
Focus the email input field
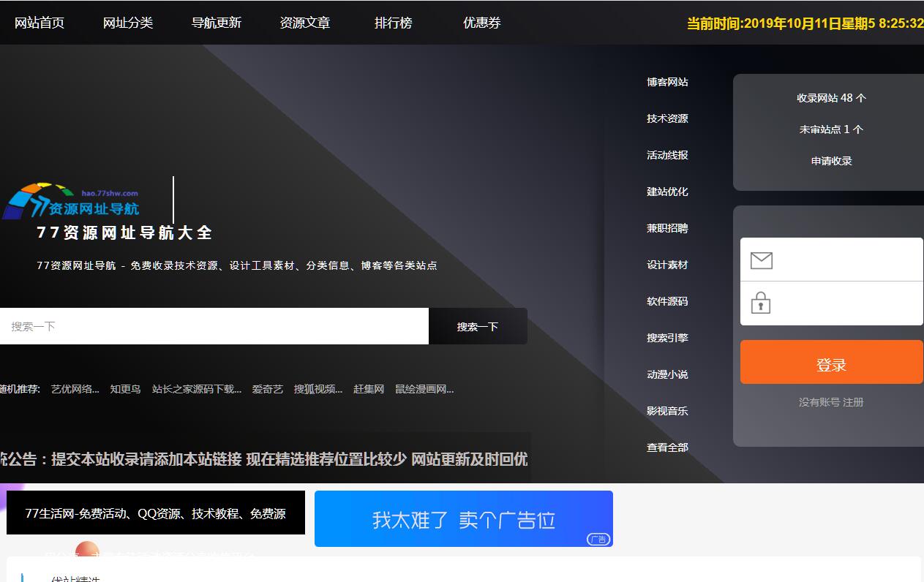832,260
